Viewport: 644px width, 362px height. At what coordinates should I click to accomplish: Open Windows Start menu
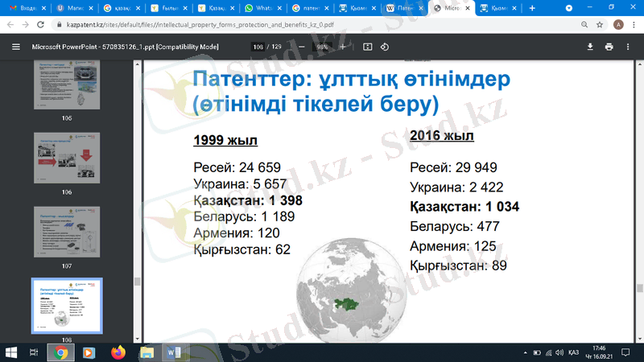(x=11, y=352)
